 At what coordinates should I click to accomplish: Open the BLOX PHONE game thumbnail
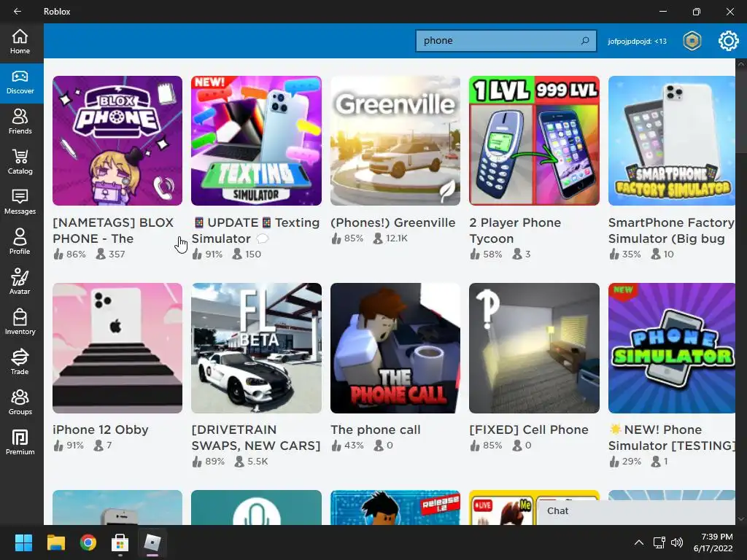117,141
